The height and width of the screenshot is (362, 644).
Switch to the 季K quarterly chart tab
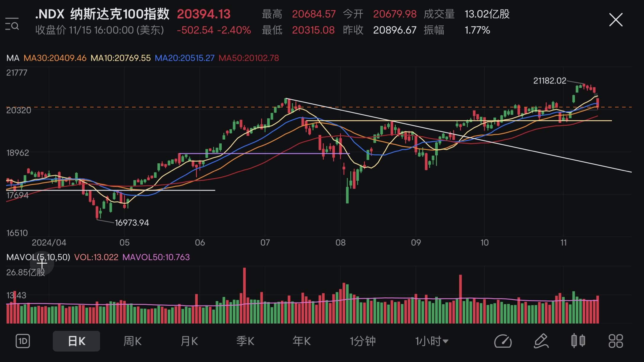[245, 341]
